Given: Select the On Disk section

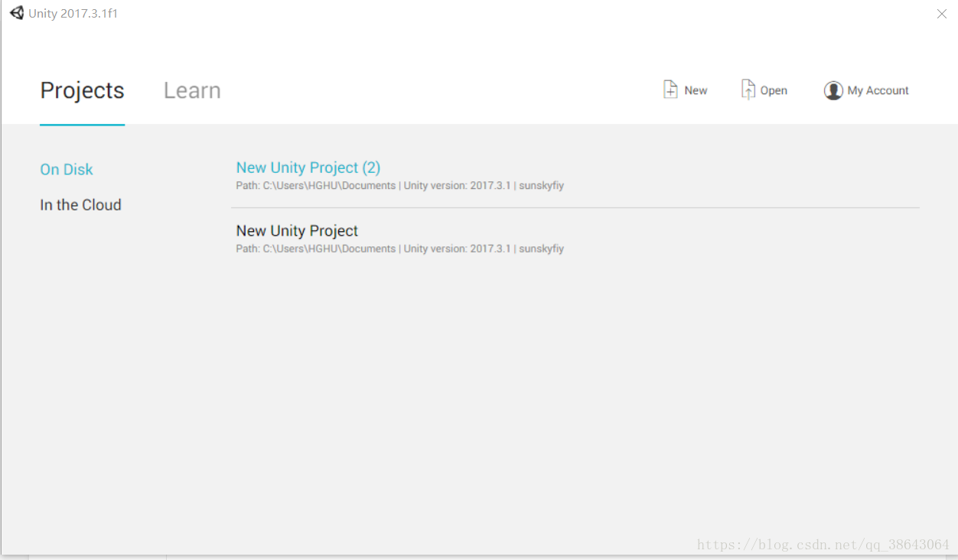Looking at the screenshot, I should (x=67, y=169).
